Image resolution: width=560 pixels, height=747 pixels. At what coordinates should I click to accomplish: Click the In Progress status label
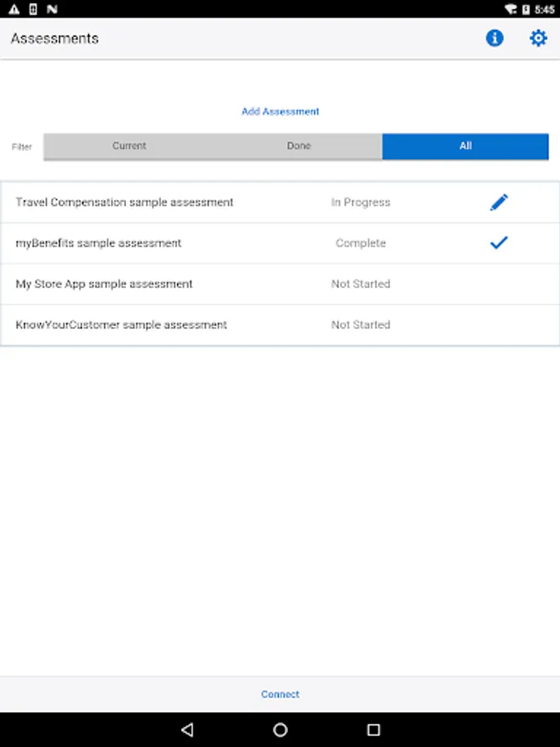pyautogui.click(x=361, y=203)
